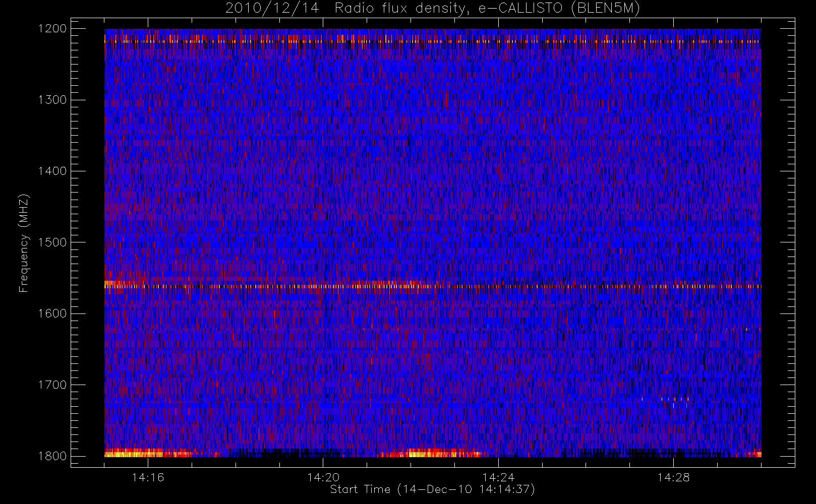Click the 1400 frequency tick label
816x504 pixels.
pos(53,171)
